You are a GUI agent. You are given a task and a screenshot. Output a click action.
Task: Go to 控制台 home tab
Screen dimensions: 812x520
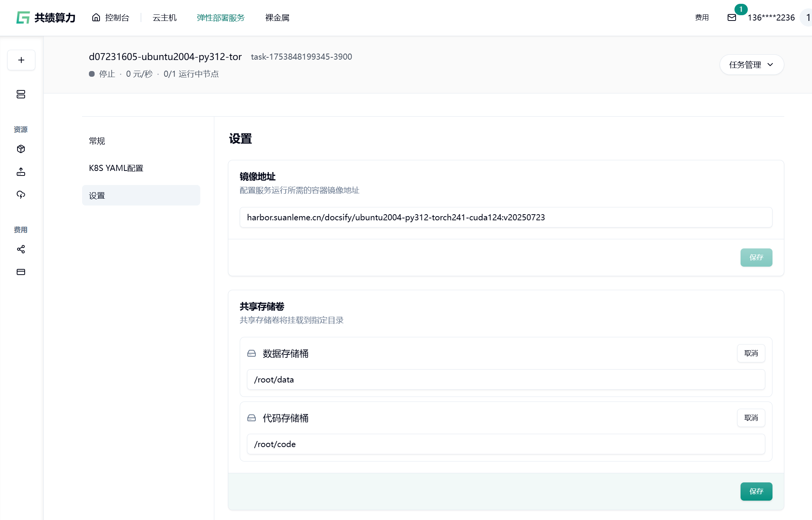click(111, 17)
